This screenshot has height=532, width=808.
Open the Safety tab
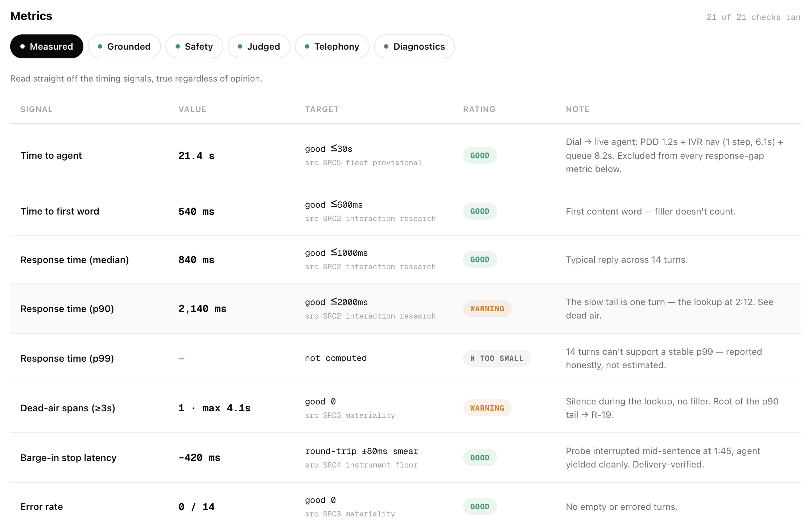tap(194, 46)
